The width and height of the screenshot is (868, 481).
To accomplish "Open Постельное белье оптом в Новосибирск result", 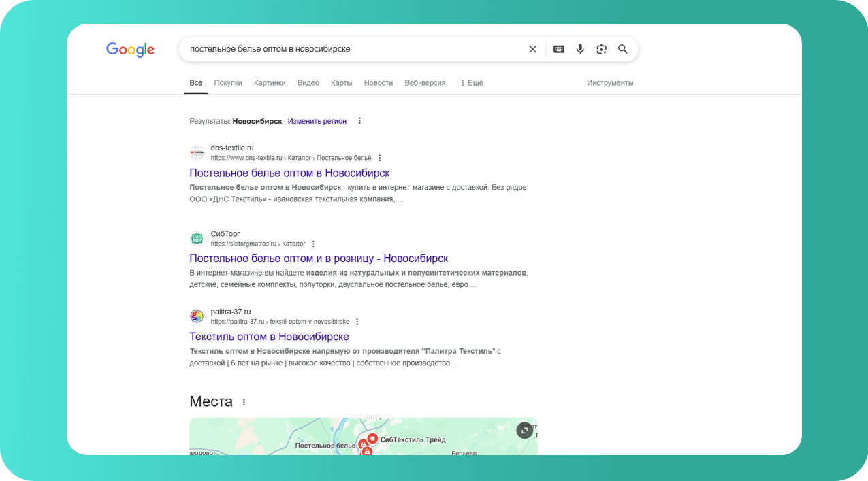I will (x=289, y=173).
